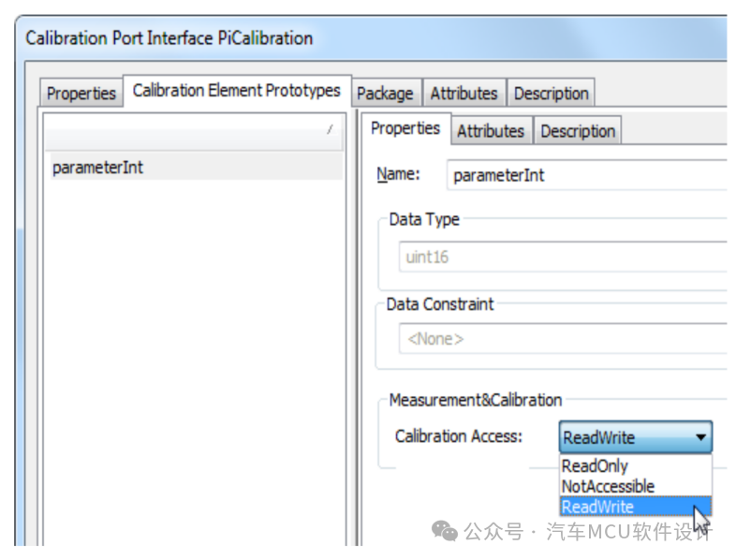Click the <None> Data Constraint field

[x=564, y=338]
